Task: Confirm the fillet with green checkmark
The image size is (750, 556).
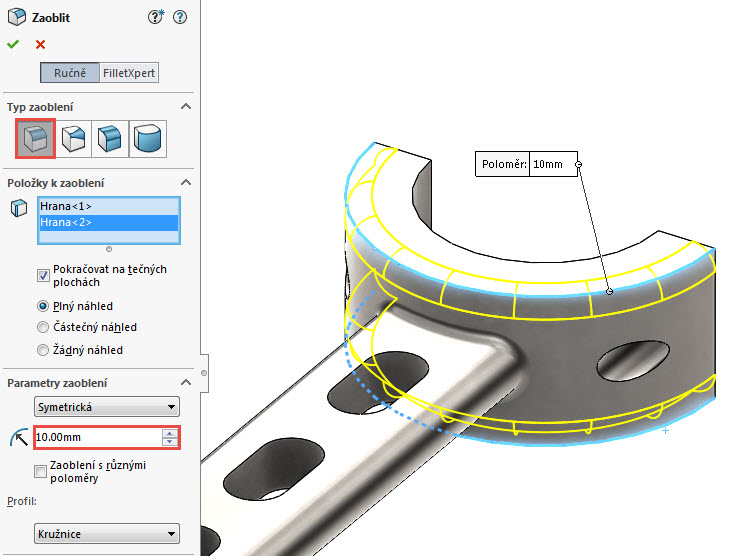Action: click(x=13, y=44)
